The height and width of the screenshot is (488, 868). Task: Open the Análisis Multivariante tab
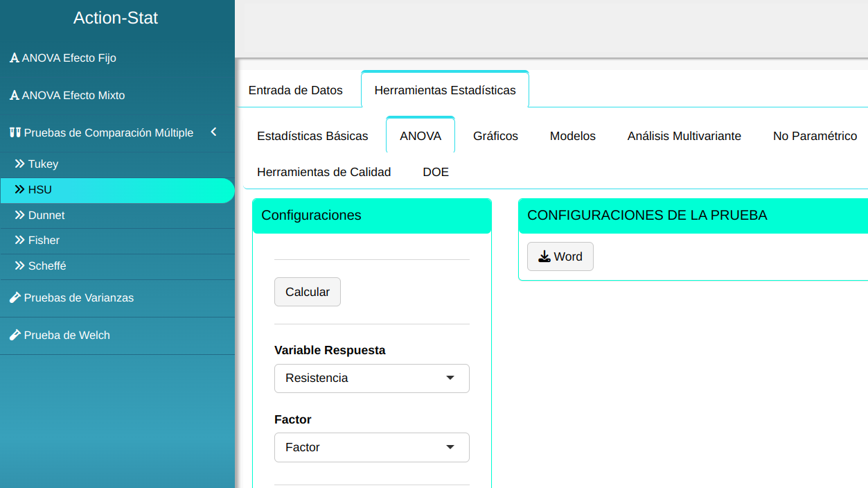point(684,136)
